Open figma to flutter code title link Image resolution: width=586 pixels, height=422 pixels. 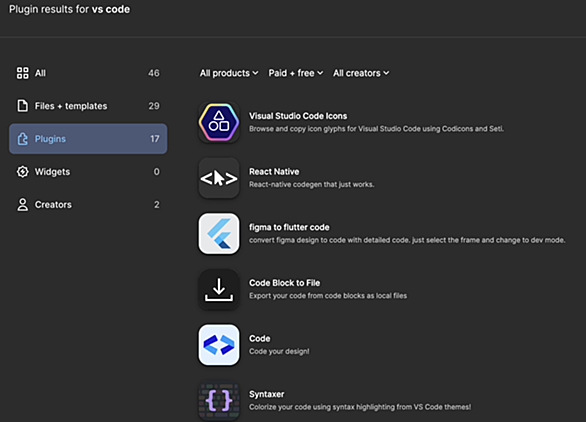click(289, 227)
